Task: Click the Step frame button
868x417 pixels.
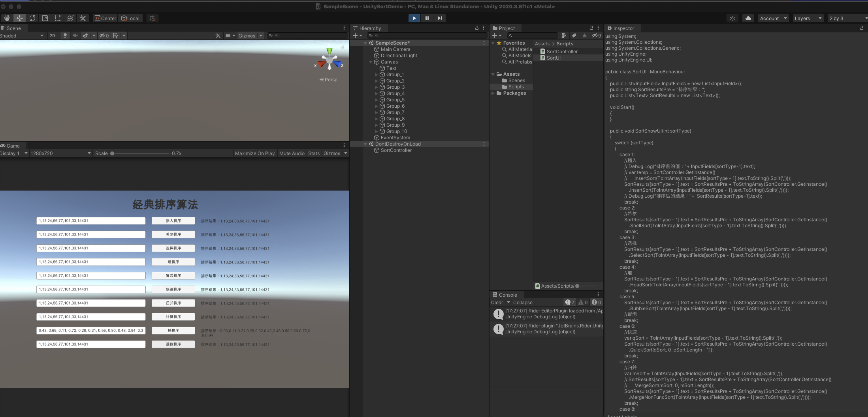Action: coord(439,18)
